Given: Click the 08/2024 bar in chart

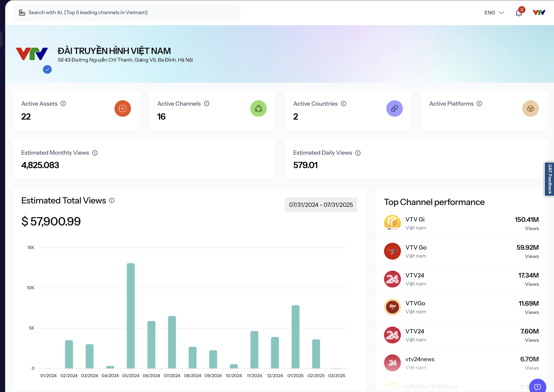Looking at the screenshot, I should (x=192, y=357).
